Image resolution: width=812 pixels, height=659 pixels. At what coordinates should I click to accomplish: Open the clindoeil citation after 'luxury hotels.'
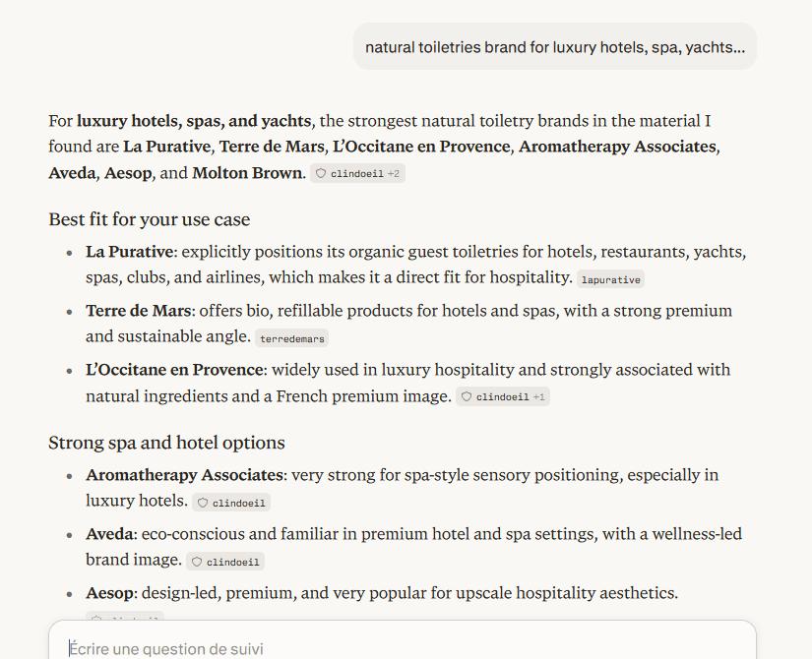231,503
